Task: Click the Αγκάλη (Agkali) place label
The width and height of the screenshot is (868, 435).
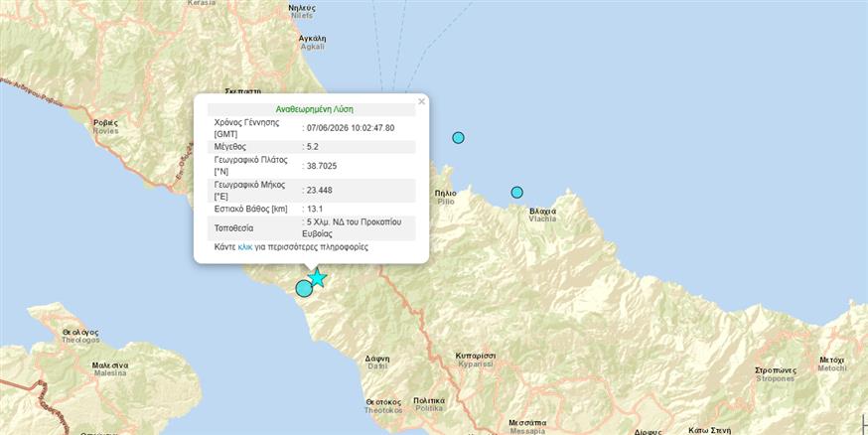Action: pos(312,42)
